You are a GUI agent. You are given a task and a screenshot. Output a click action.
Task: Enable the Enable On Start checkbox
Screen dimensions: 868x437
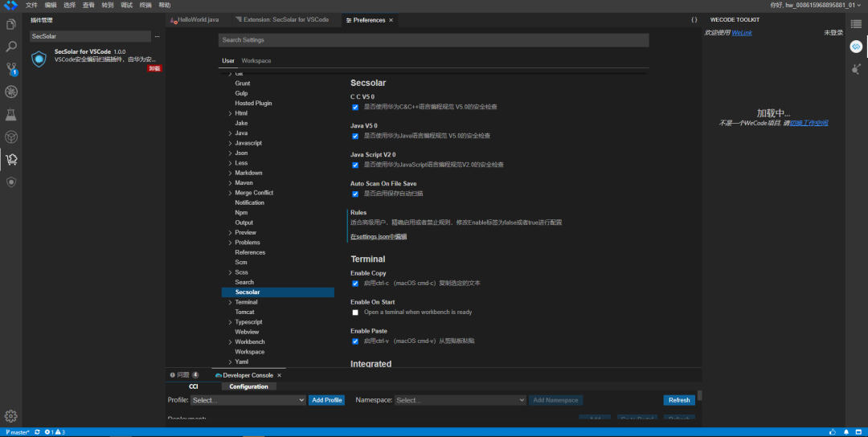click(355, 312)
